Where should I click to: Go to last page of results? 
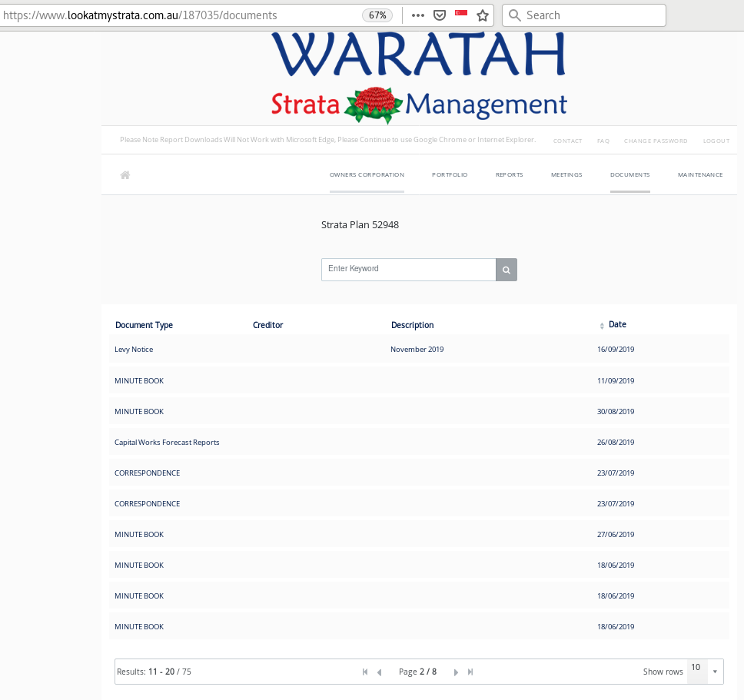click(470, 672)
